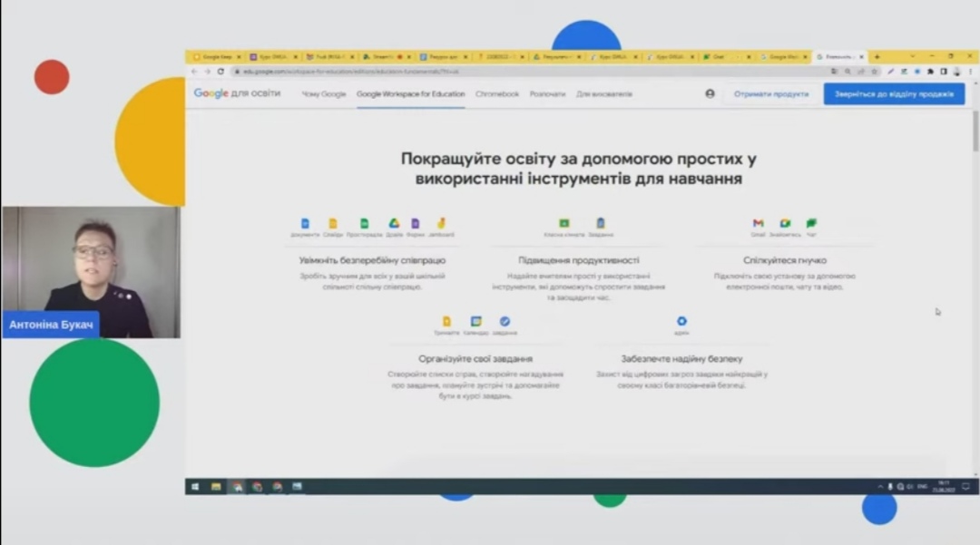Viewport: 980px width, 545px height.
Task: Open the Google Meet icon
Action: pyautogui.click(x=785, y=223)
